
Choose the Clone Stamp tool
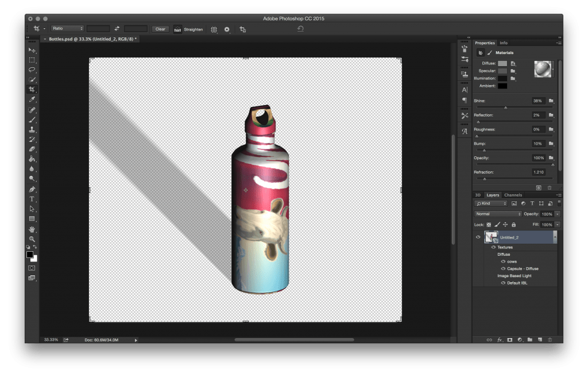click(32, 129)
